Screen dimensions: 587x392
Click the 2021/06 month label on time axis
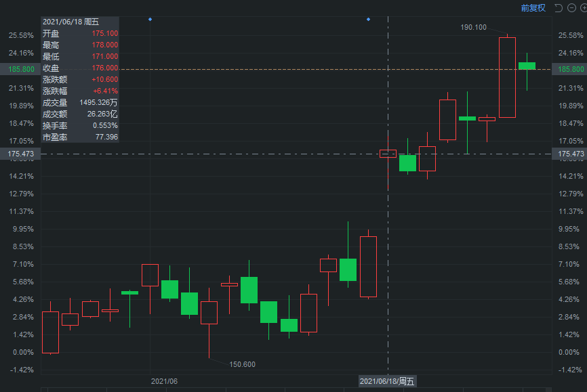point(164,381)
